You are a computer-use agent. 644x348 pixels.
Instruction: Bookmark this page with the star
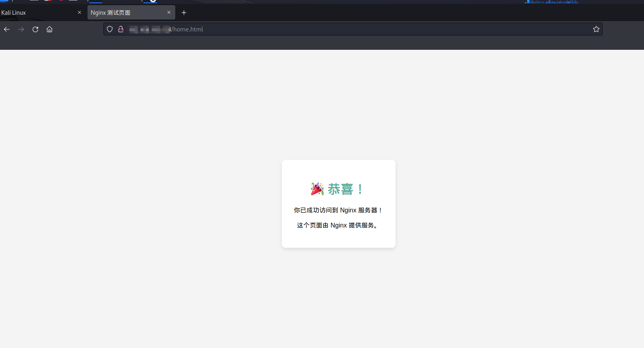(596, 29)
